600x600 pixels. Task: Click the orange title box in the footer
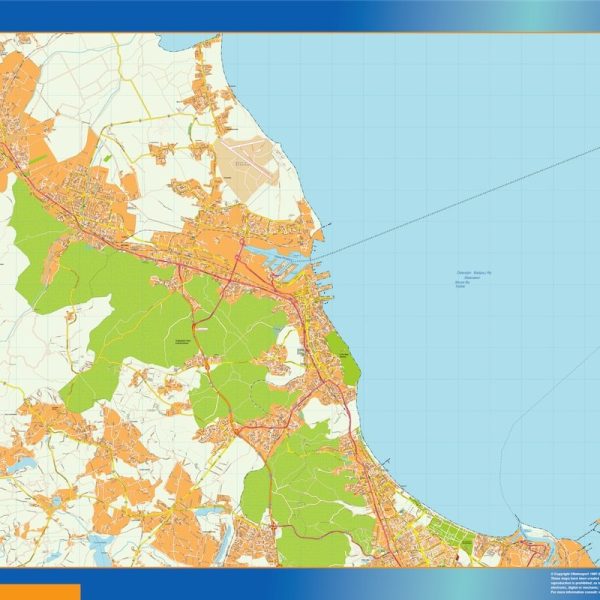tap(40, 592)
